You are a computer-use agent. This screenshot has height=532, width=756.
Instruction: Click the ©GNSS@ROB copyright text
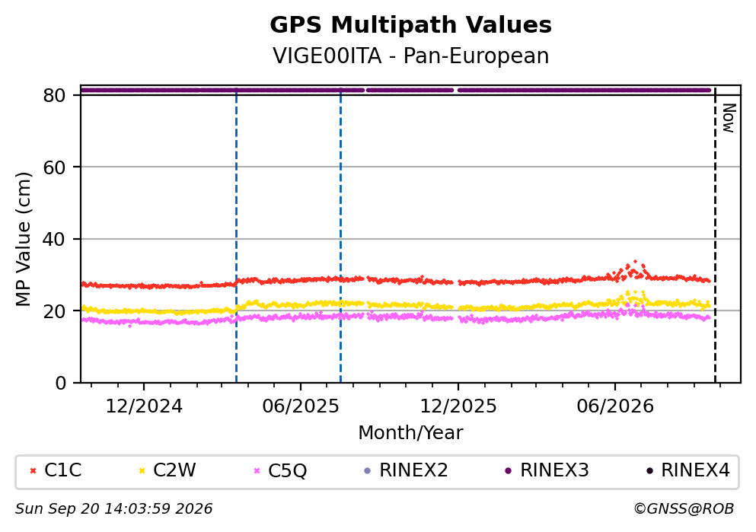point(684,509)
